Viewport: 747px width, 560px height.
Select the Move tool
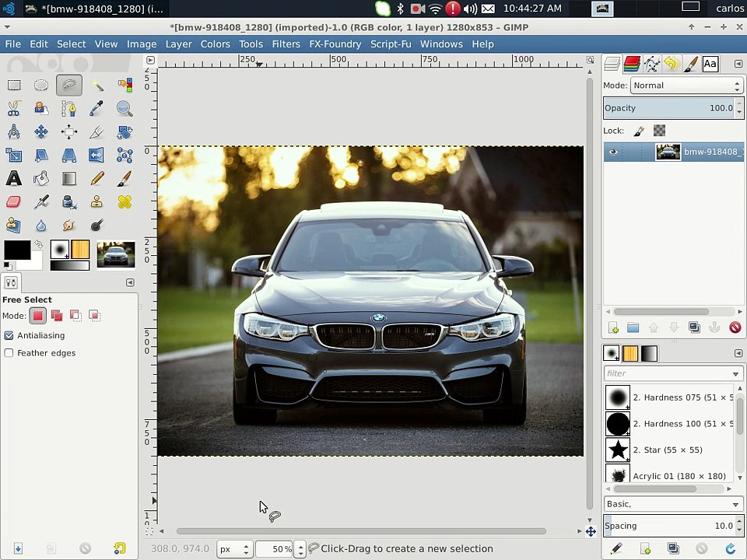(x=41, y=132)
